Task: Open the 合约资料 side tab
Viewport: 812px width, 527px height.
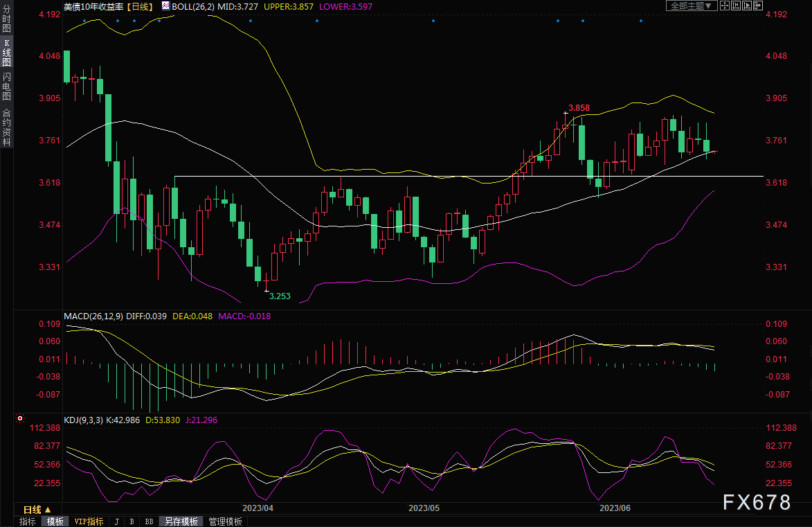Action: 6,127
